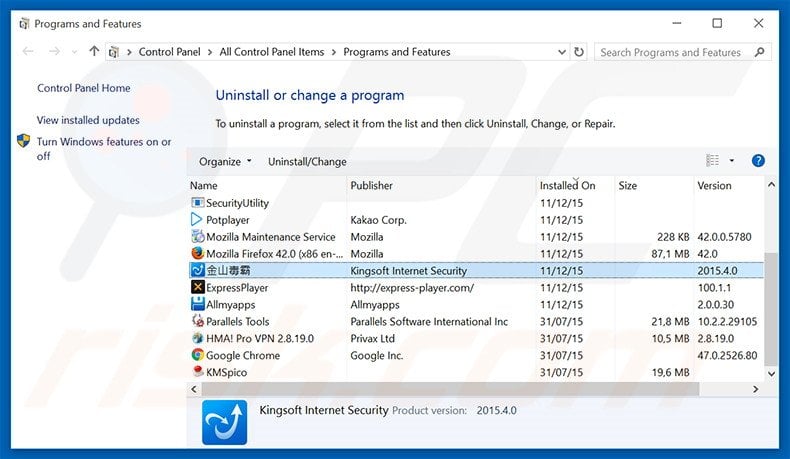Select the Kakao Corp. publisher cell
Viewport: 790px width, 459px height.
pos(378,220)
